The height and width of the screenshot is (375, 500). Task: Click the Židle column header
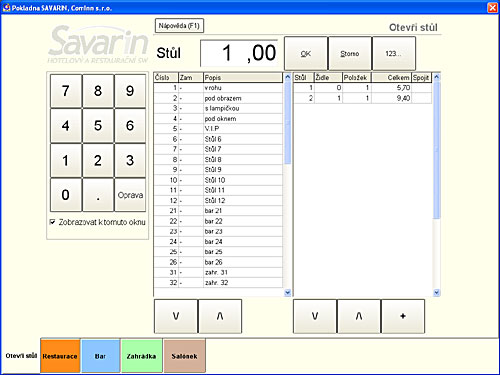(x=328, y=77)
